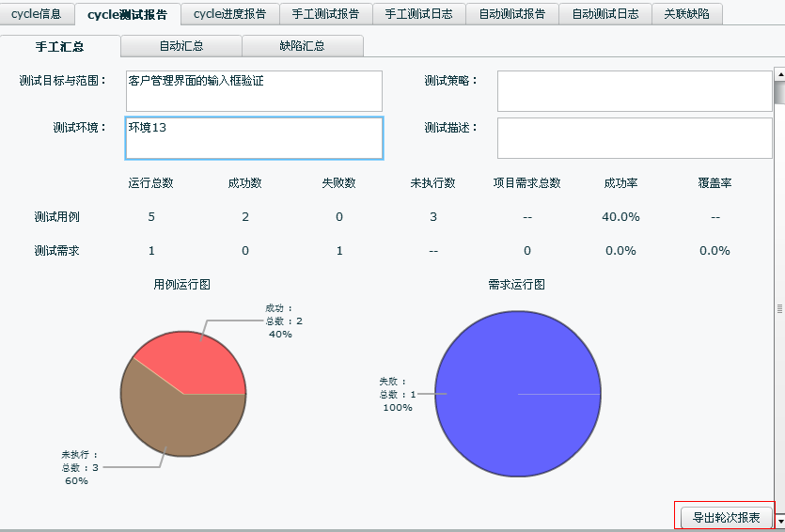Open the 自动测试日志 tab

605,14
